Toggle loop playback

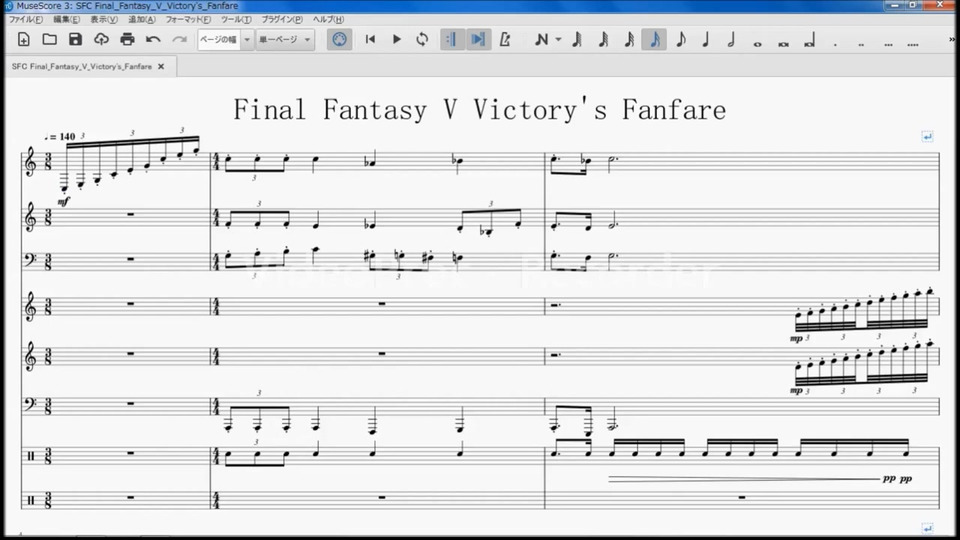(x=422, y=40)
